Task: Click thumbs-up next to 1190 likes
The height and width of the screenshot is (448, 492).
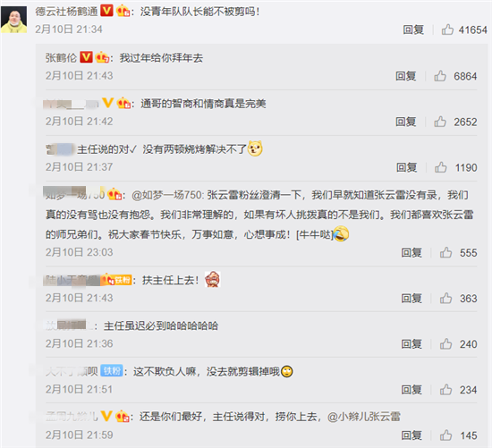Action: click(441, 167)
